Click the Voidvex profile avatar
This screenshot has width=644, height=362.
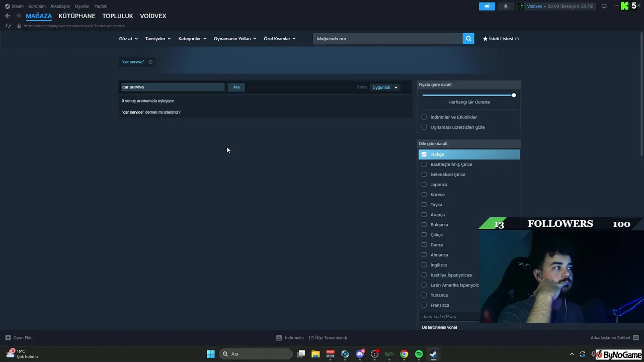click(521, 6)
